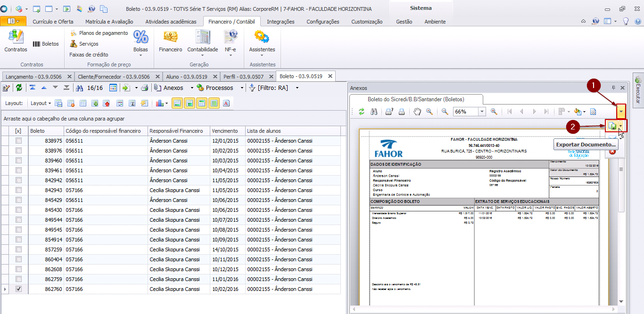Switch to the Integrações ribbon tab
The width and height of the screenshot is (644, 314).
(281, 22)
